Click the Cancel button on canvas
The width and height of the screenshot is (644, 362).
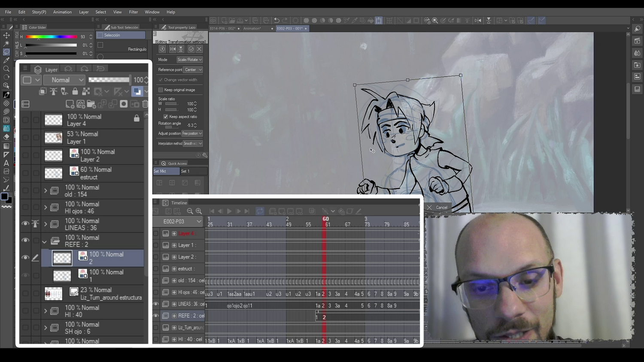[438, 208]
